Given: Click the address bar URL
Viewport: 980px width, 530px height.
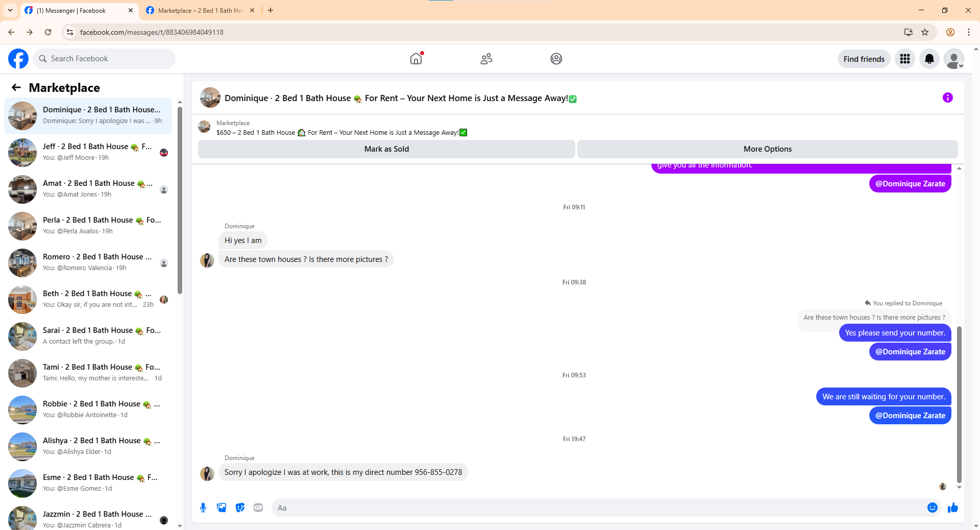Looking at the screenshot, I should (152, 32).
